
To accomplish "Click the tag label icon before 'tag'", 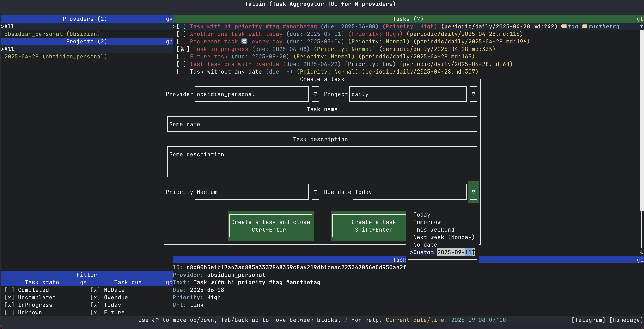I will [564, 26].
